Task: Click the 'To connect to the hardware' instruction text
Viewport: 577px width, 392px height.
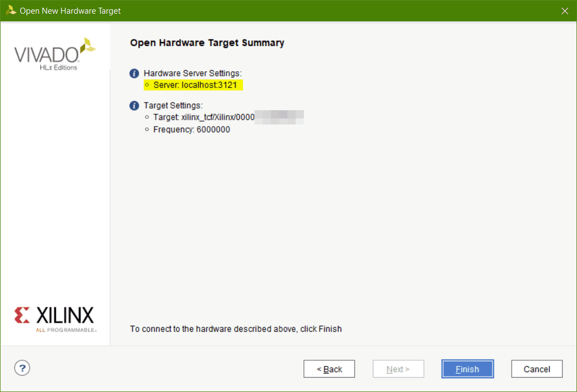Action: [235, 329]
